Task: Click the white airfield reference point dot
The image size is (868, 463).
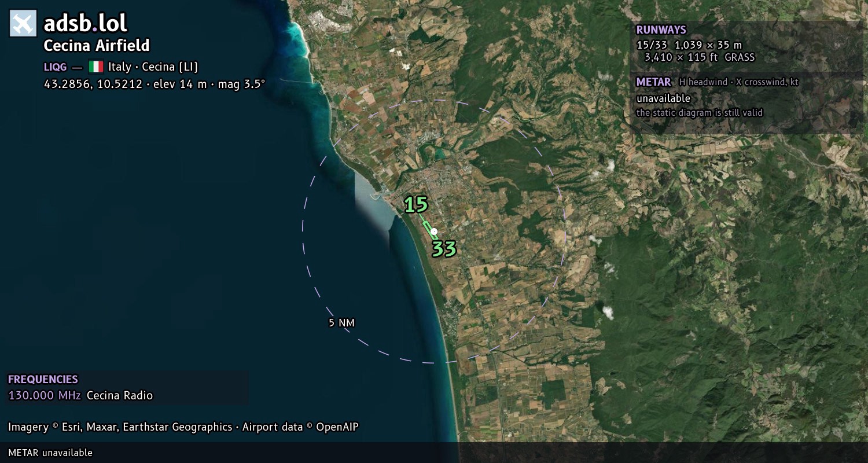Action: coord(434,231)
